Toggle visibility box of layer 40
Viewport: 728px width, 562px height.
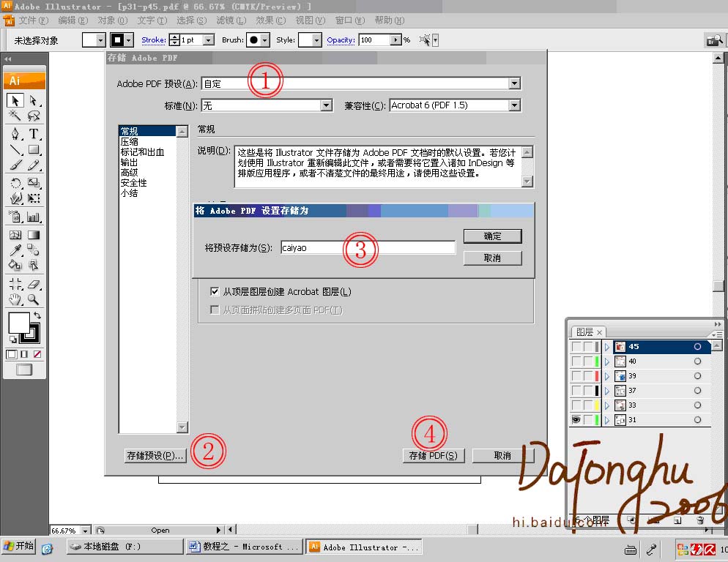tap(576, 361)
